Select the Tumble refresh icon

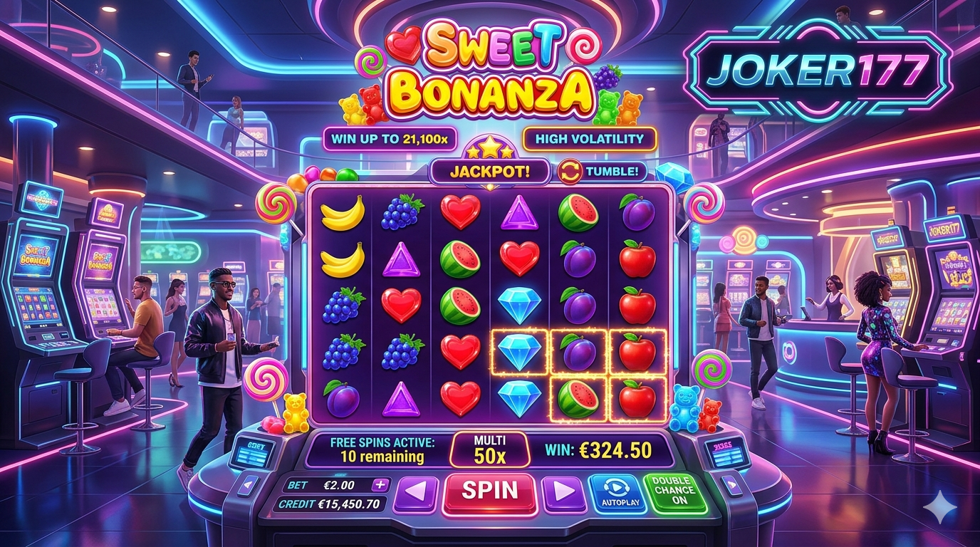coord(569,172)
